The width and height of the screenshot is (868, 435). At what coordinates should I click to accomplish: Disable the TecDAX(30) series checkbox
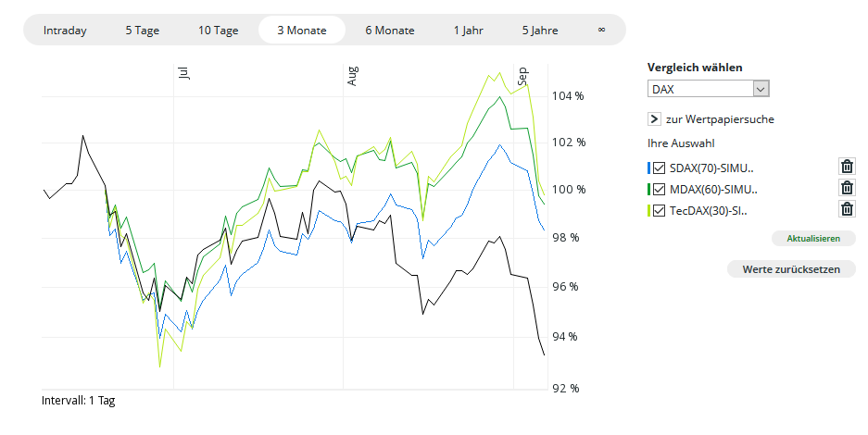click(660, 211)
